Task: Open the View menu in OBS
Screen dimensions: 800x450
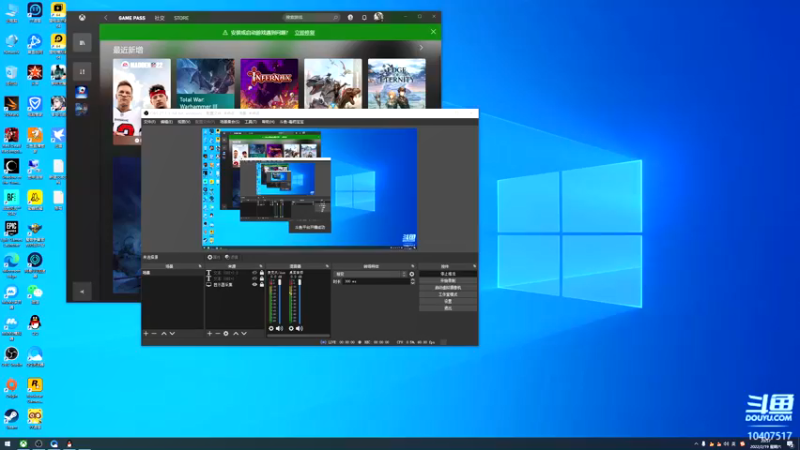Action: 184,122
